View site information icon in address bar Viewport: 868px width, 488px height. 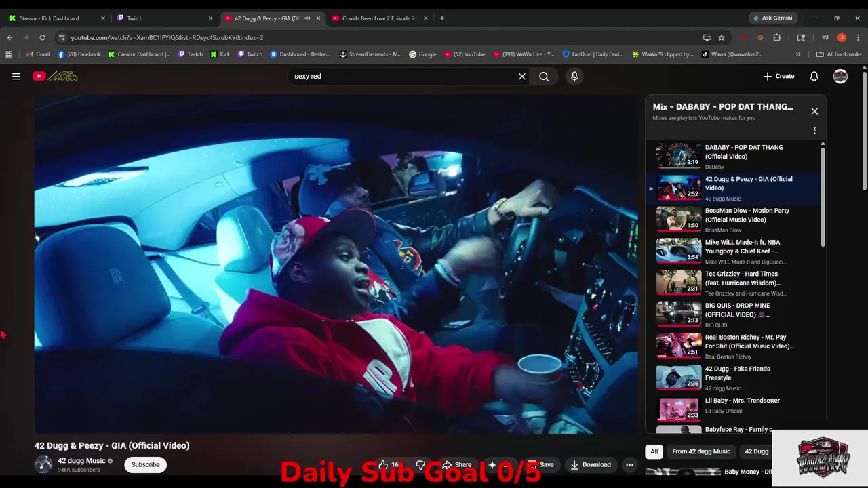[x=62, y=37]
